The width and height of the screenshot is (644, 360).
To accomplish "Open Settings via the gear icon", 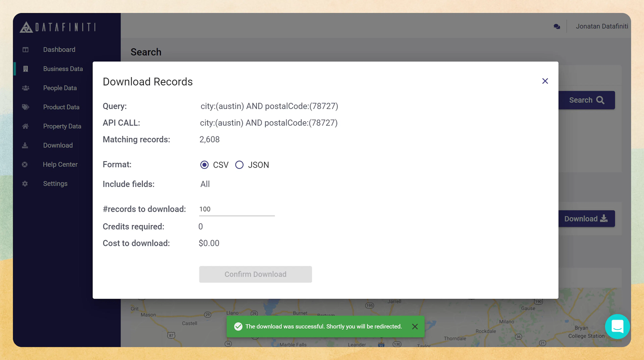I will click(x=24, y=183).
